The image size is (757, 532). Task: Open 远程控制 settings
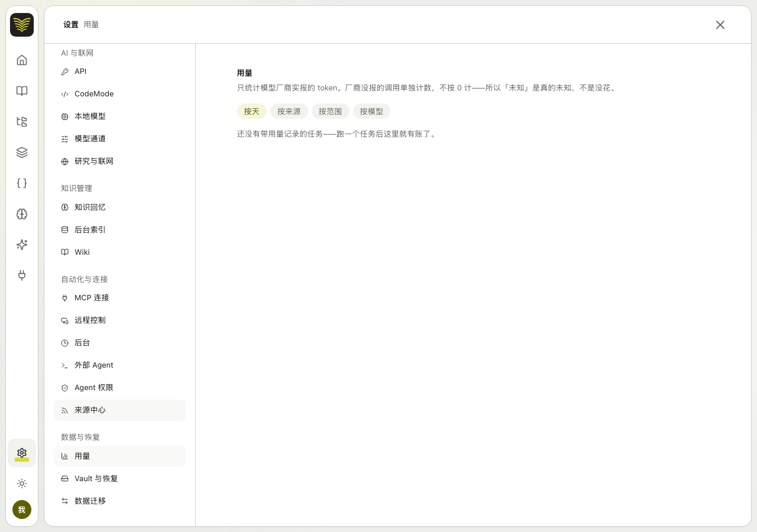click(119, 320)
